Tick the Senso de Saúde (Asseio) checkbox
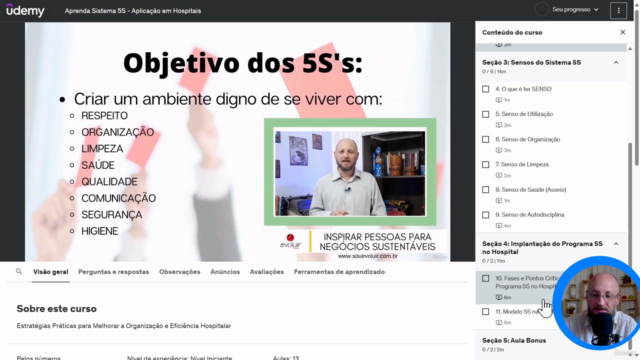This screenshot has height=360, width=640. click(486, 190)
